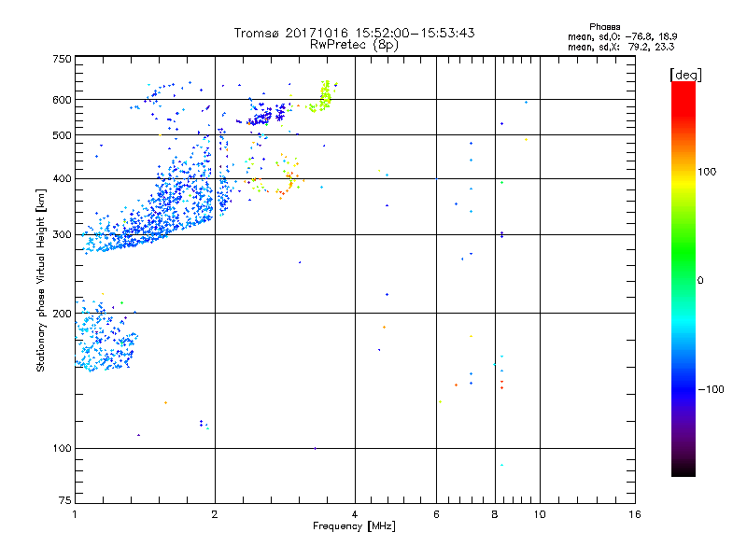Click the y-axis tick label "750"
The width and height of the screenshot is (747, 560).
[x=61, y=59]
